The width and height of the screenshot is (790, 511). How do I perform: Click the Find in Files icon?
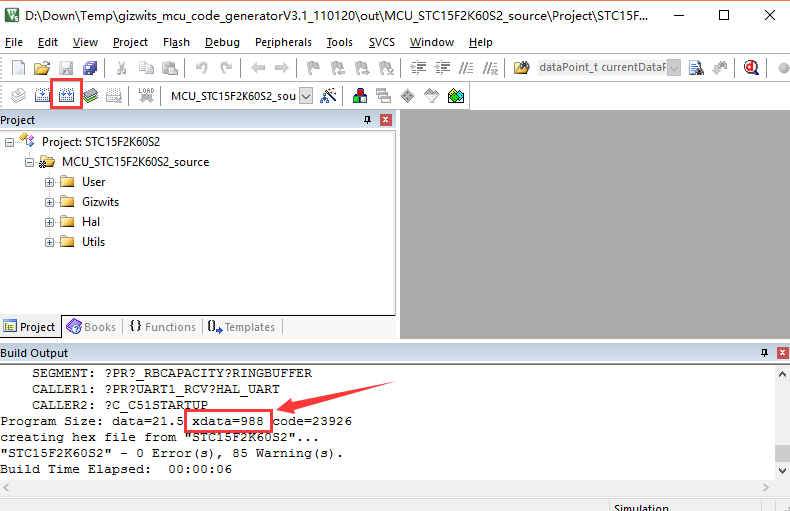pyautogui.click(x=522, y=68)
